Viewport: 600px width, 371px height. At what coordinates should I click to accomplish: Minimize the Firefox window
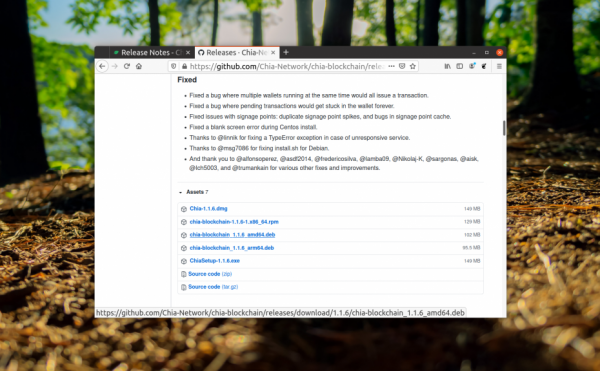474,52
